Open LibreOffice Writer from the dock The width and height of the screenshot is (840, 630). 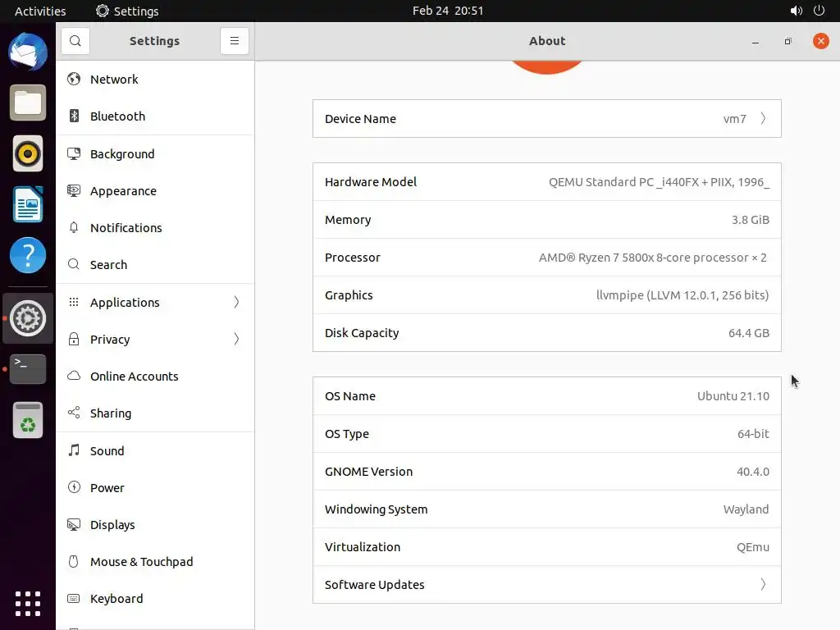click(x=28, y=204)
